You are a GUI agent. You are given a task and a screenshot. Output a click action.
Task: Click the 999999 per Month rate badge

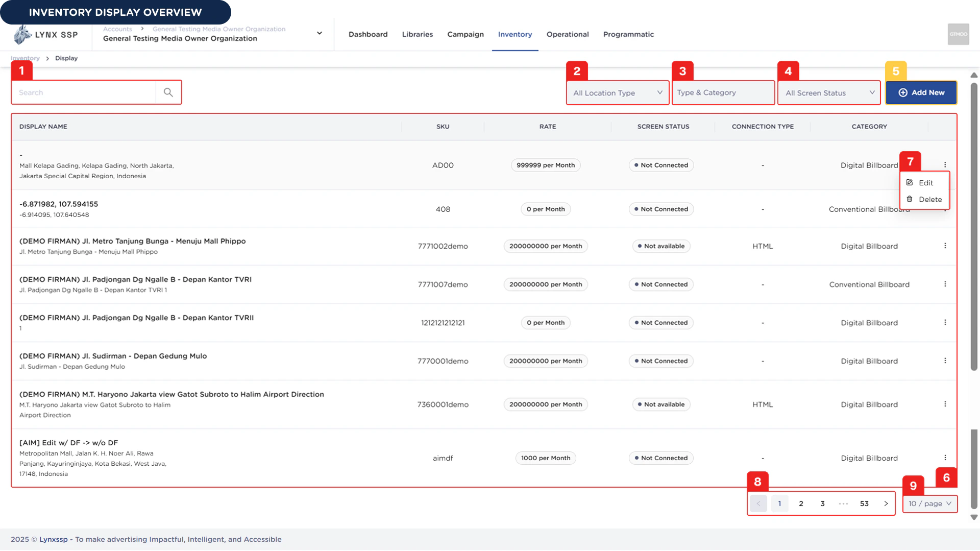546,165
